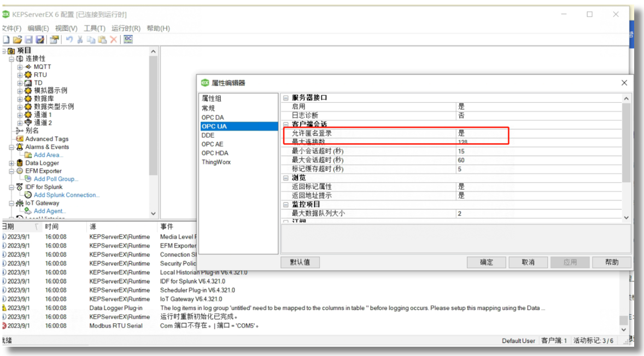Image resolution: width=644 pixels, height=356 pixels.
Task: Confirm with the 确定 button
Action: 487,262
